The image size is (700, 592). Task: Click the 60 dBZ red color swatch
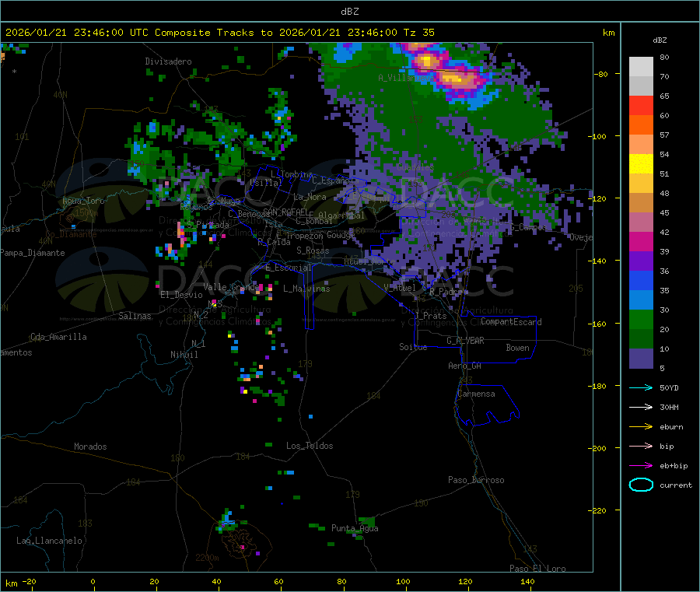point(641,105)
